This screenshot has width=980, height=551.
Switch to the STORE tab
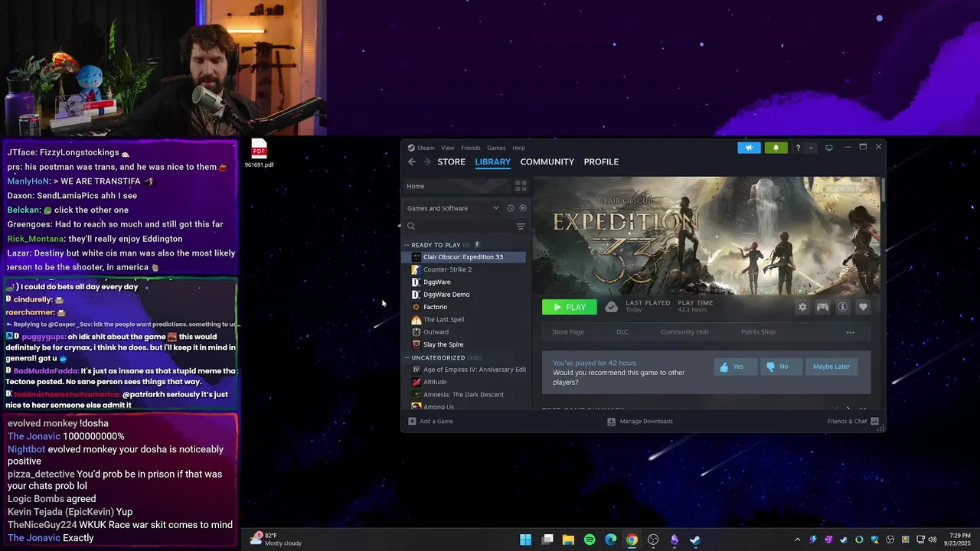pyautogui.click(x=451, y=161)
